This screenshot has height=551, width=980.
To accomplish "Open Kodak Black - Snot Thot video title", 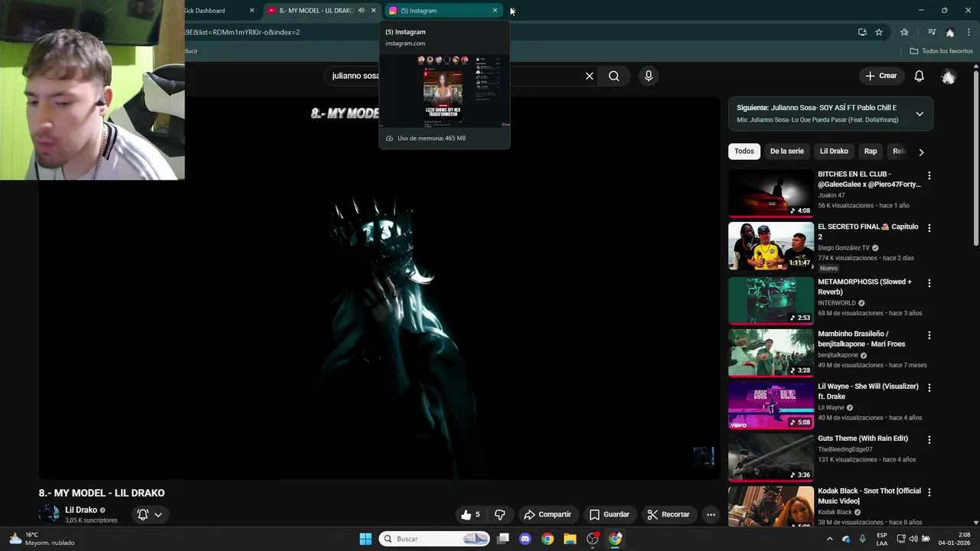I will click(869, 496).
